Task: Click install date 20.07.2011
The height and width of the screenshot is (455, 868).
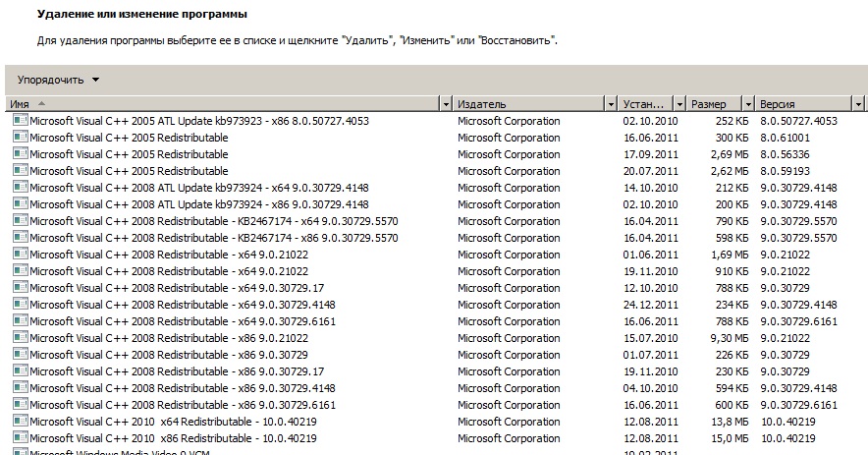Action: point(650,171)
